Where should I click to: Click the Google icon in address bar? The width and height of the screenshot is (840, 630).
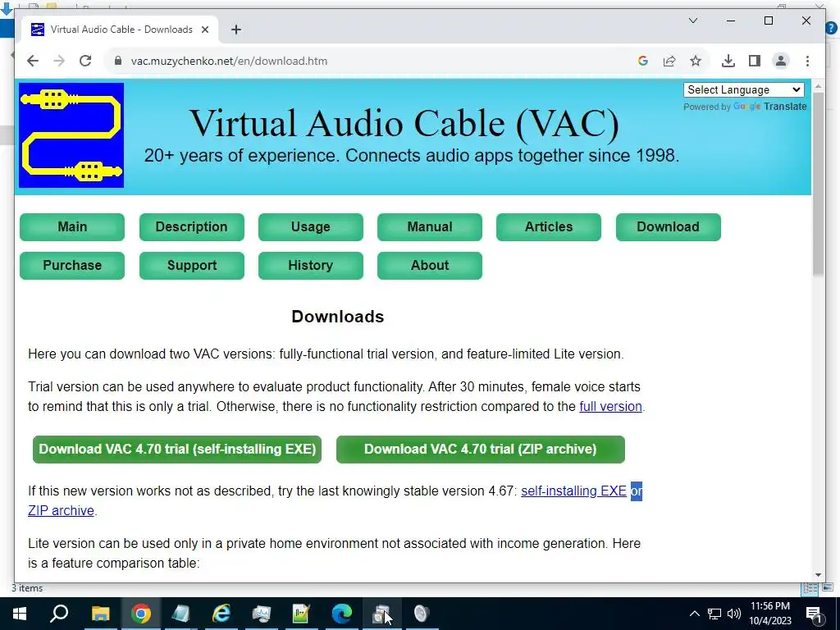pyautogui.click(x=643, y=61)
